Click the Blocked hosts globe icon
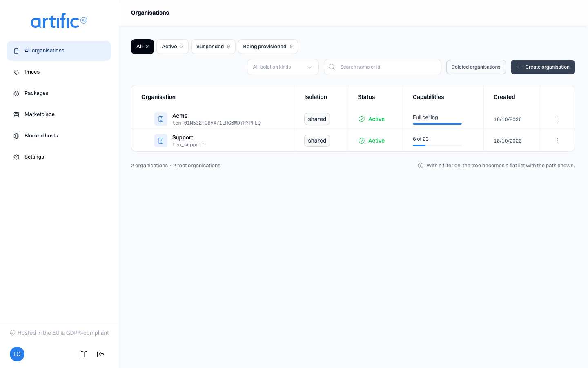This screenshot has width=588, height=368. pos(16,136)
